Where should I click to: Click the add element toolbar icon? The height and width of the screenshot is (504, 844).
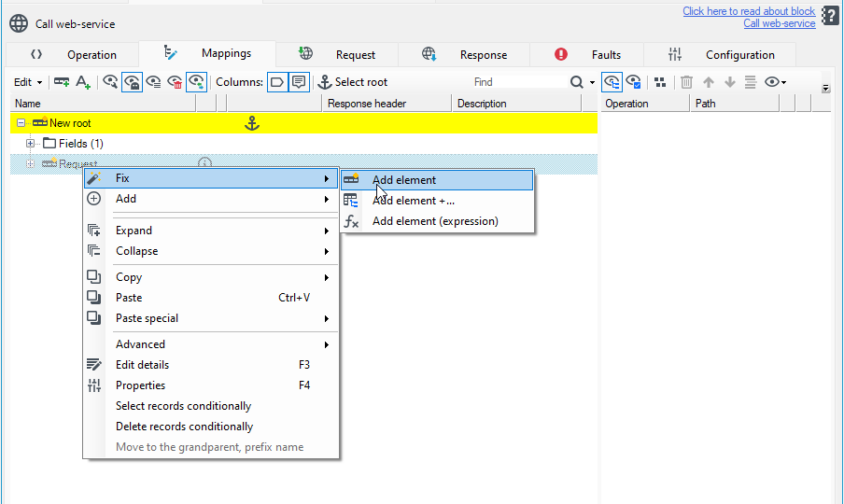pos(62,82)
